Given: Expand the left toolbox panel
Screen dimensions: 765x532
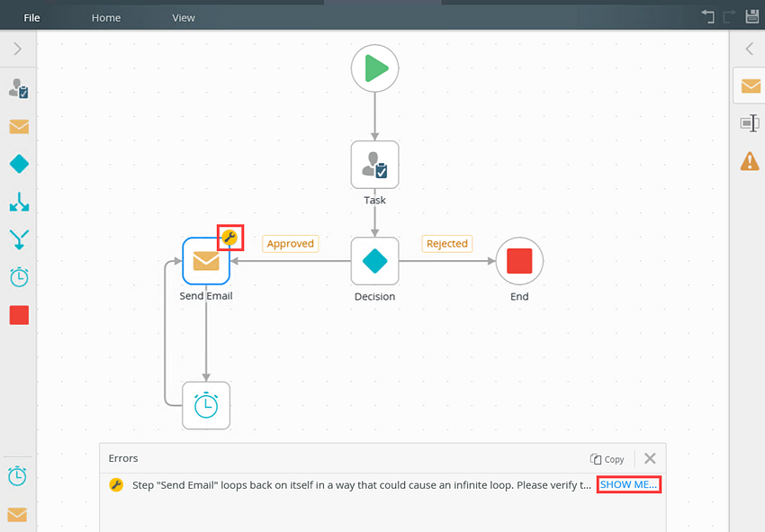Looking at the screenshot, I should [18, 49].
